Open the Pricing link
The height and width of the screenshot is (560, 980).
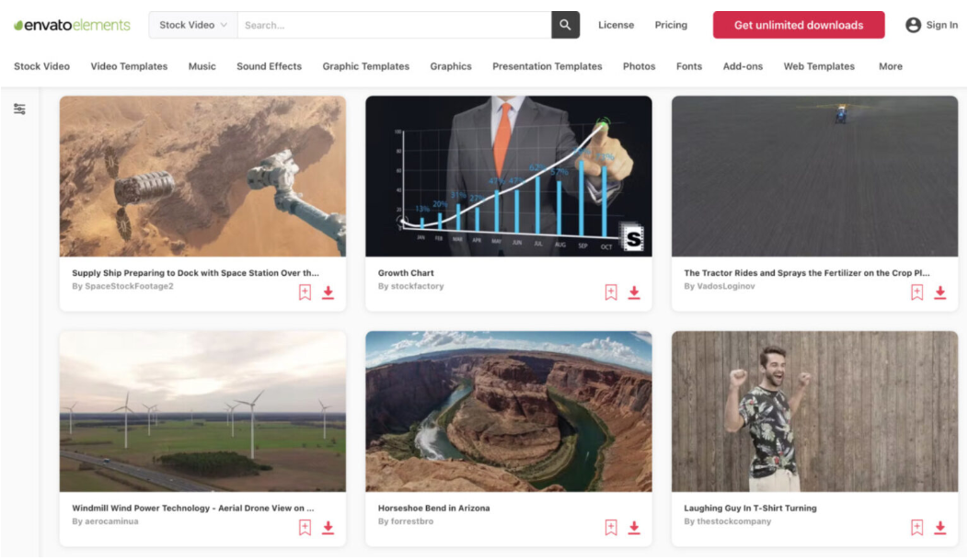tap(671, 25)
